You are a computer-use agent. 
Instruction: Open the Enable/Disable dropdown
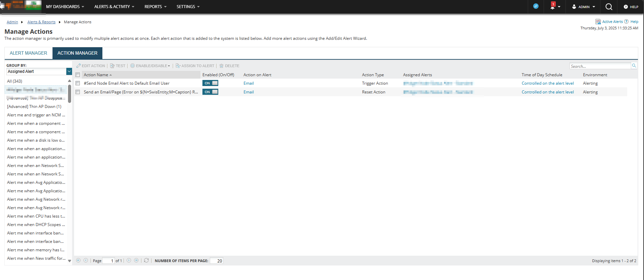[150, 66]
